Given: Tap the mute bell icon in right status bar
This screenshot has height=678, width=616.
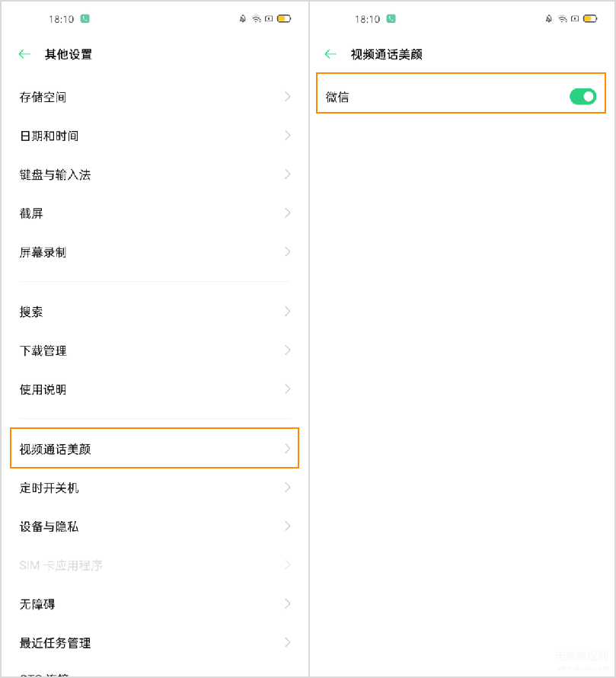Looking at the screenshot, I should 549,18.
